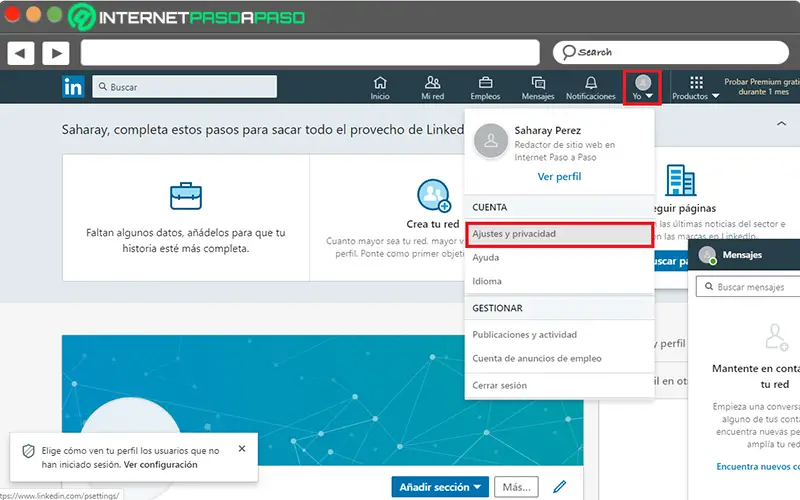The height and width of the screenshot is (500, 800).
Task: Click the browser address bar
Action: point(310,53)
